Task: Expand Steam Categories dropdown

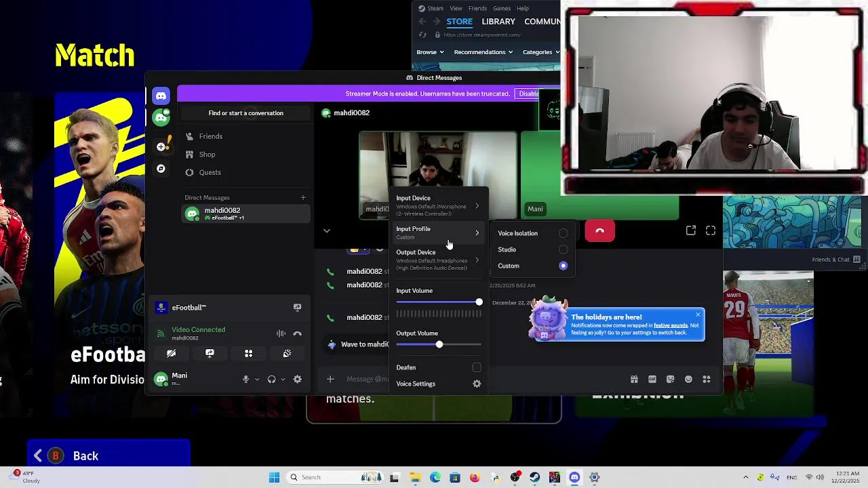Action: coord(540,52)
